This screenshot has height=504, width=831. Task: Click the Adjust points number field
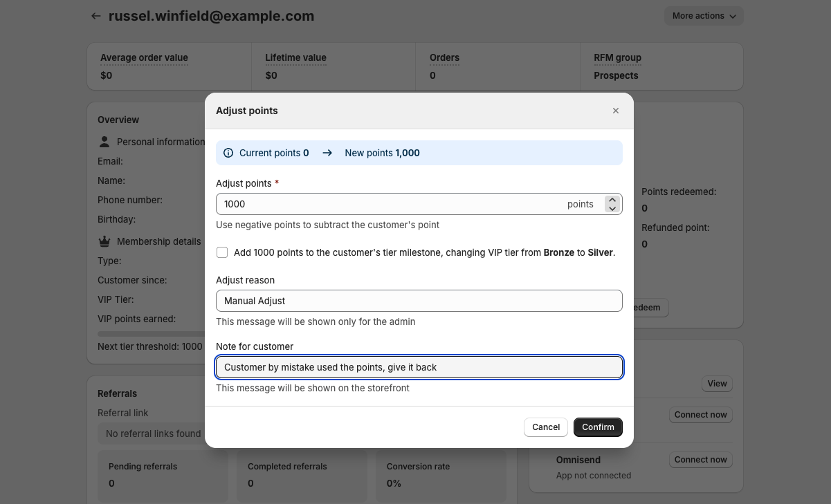point(391,204)
